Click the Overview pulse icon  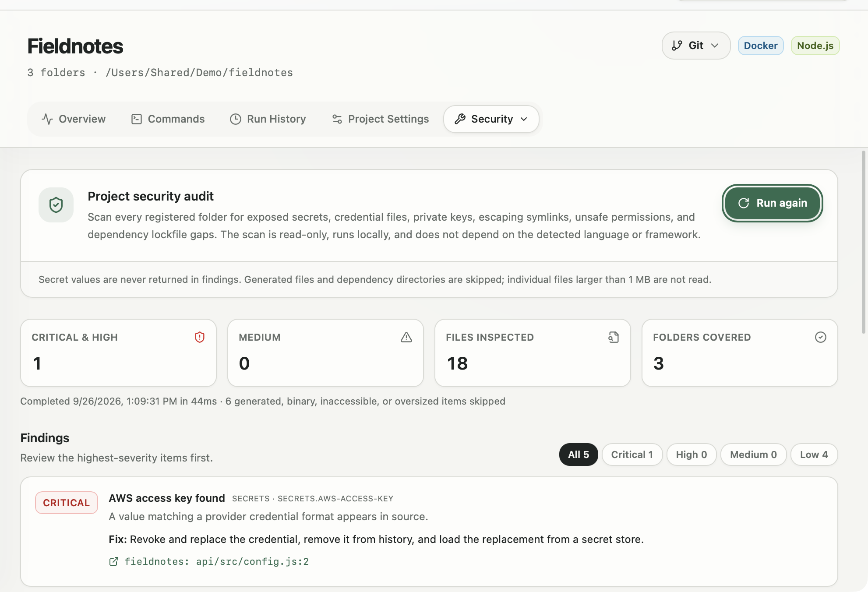(x=47, y=119)
